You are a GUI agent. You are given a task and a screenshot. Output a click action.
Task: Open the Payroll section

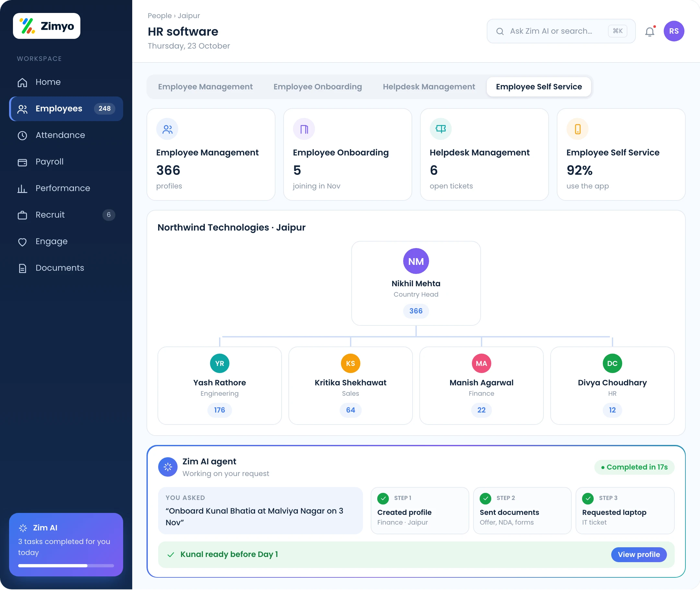pyautogui.click(x=66, y=162)
